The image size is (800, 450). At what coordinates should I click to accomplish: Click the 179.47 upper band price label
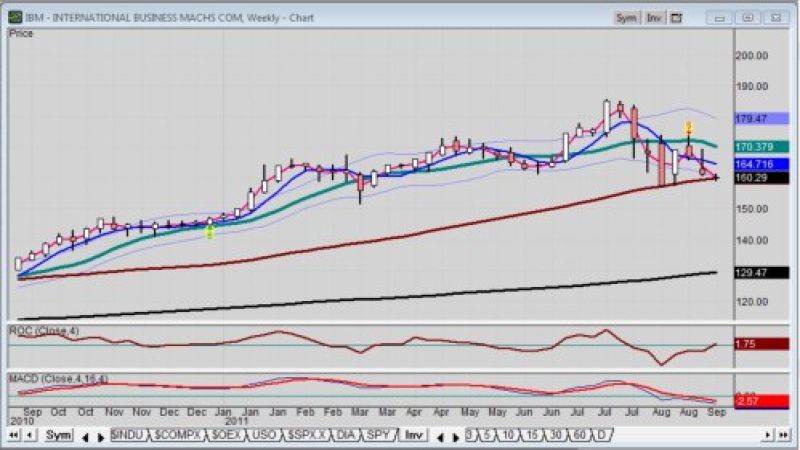coord(750,118)
